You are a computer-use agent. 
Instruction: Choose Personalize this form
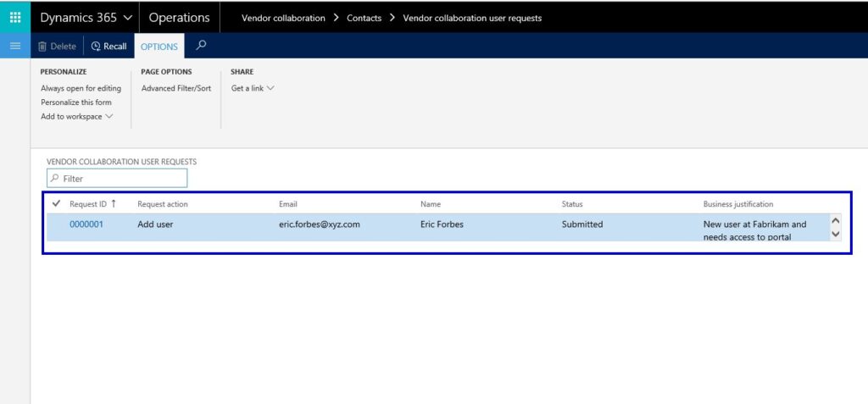[75, 102]
